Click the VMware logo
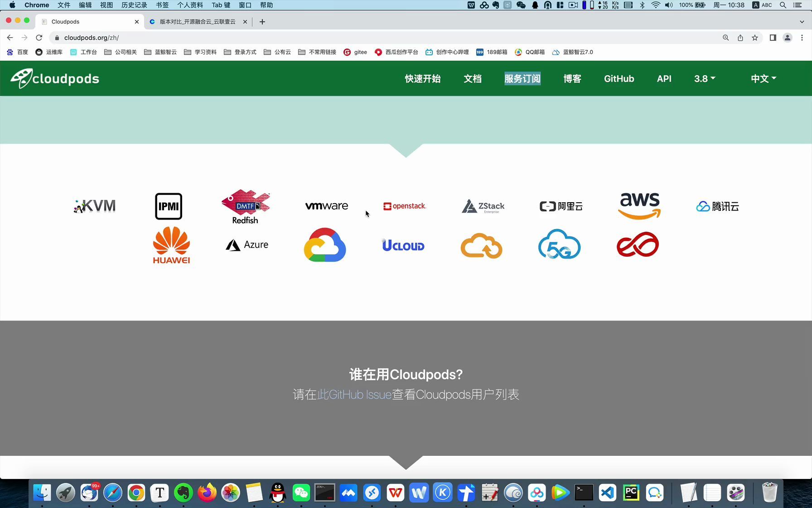This screenshot has height=508, width=812. click(326, 206)
